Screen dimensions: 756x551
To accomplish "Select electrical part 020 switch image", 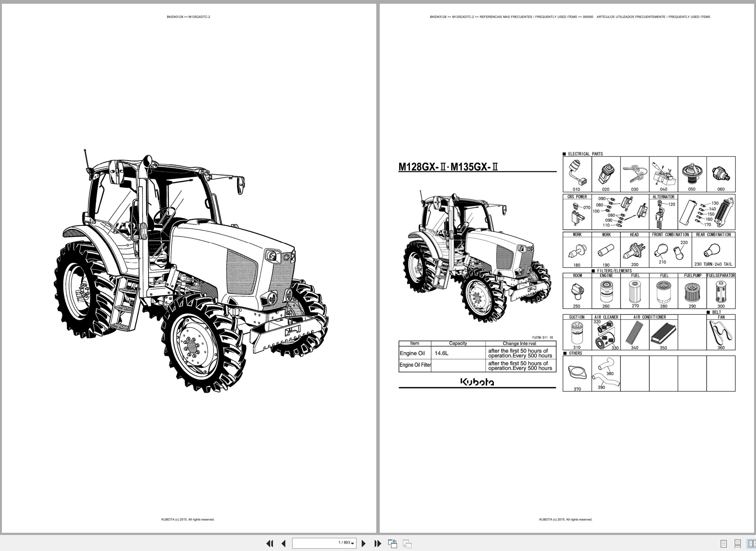I will [606, 174].
